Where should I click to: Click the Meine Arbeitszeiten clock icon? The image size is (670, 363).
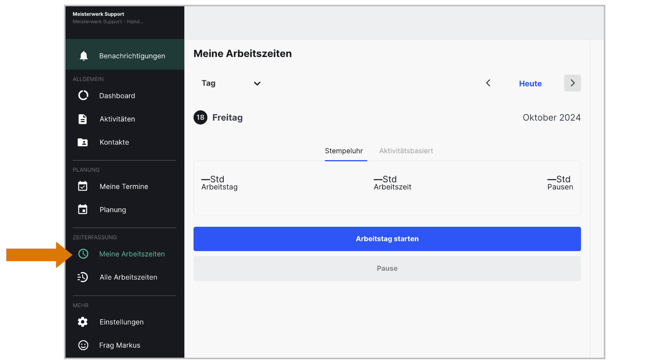click(83, 254)
